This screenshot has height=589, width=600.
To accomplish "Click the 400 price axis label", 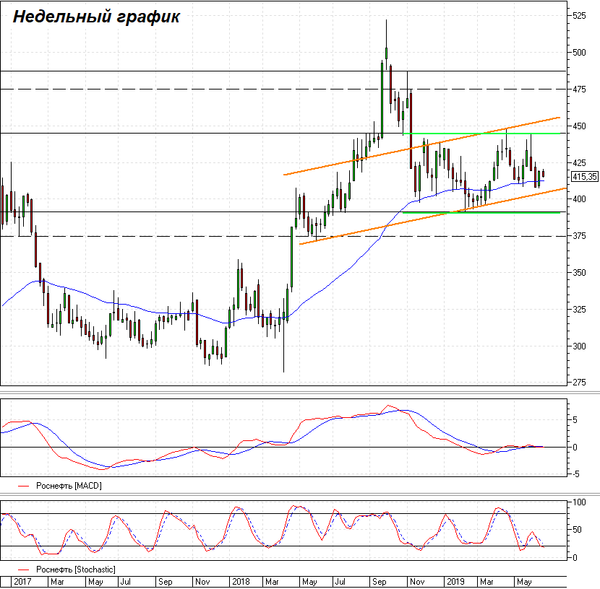I will point(579,199).
